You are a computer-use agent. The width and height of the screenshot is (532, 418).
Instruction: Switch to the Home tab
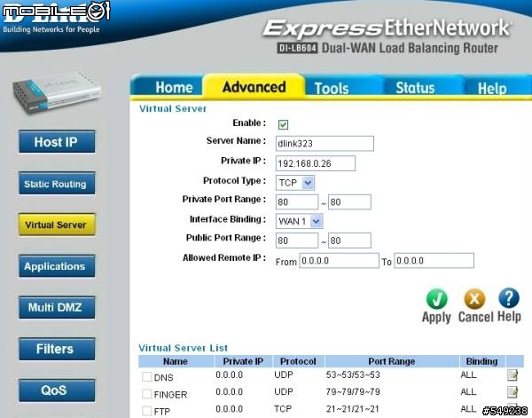click(174, 88)
